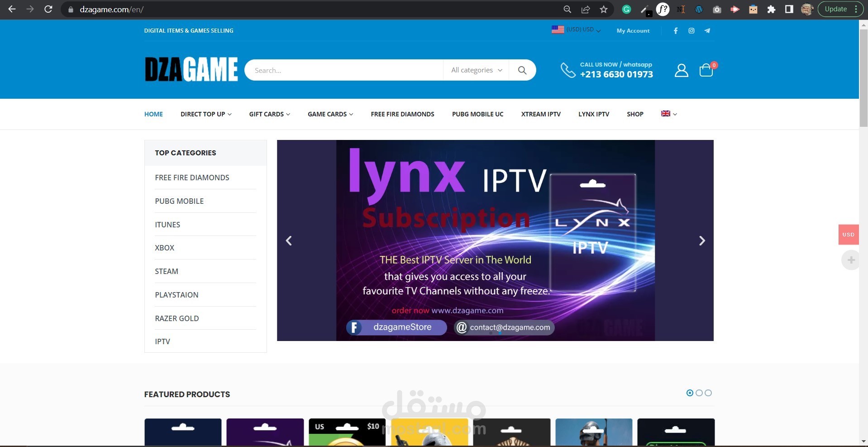The image size is (868, 447).
Task: Open the shopping cart icon
Action: coord(706,70)
